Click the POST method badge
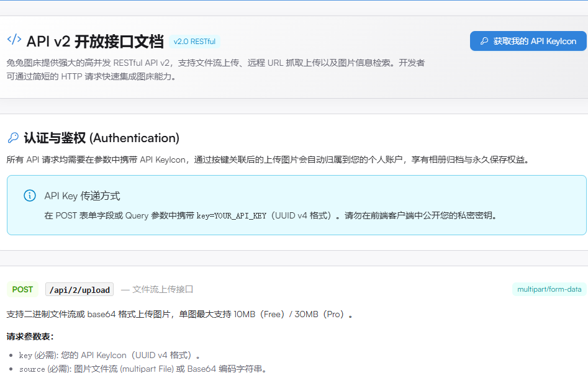Viewport: 588px width, 373px height. [x=22, y=289]
